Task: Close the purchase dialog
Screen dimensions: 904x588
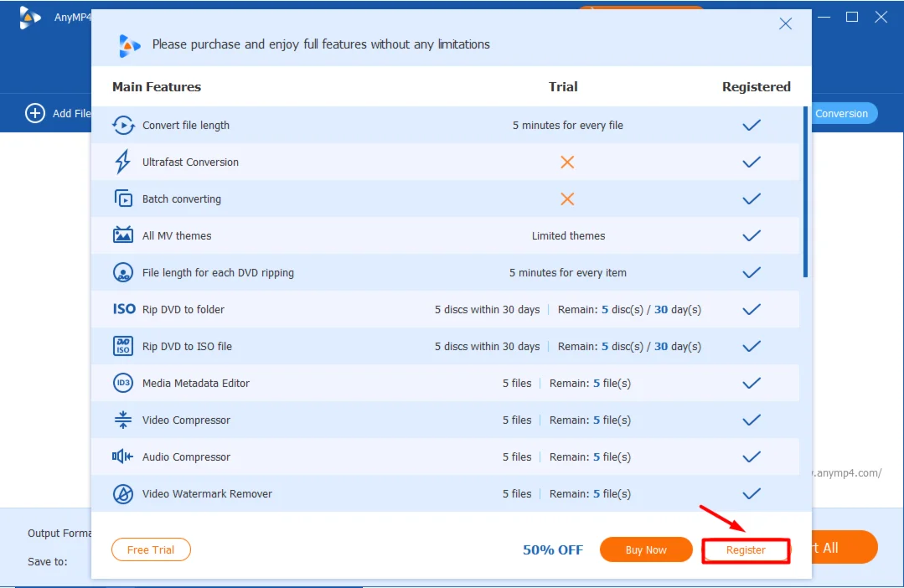Action: [785, 23]
